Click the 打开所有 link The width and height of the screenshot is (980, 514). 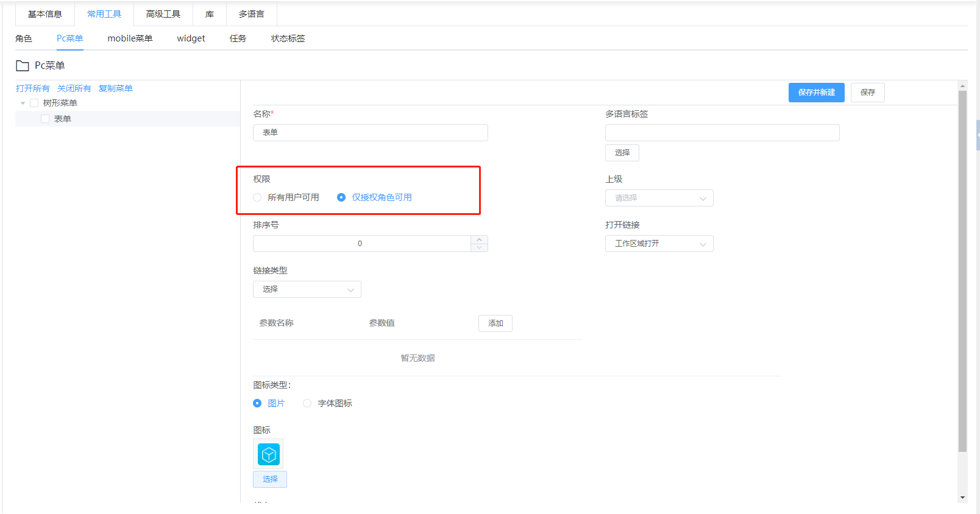pos(32,89)
